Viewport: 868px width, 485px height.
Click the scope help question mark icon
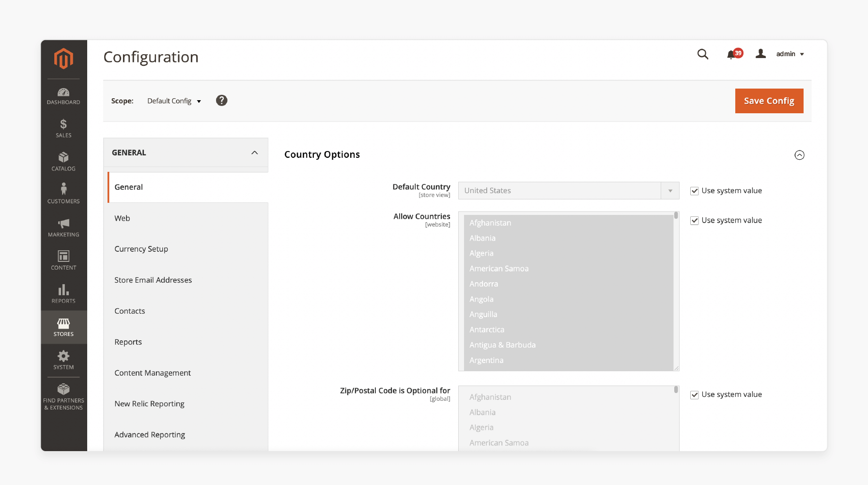coord(222,101)
